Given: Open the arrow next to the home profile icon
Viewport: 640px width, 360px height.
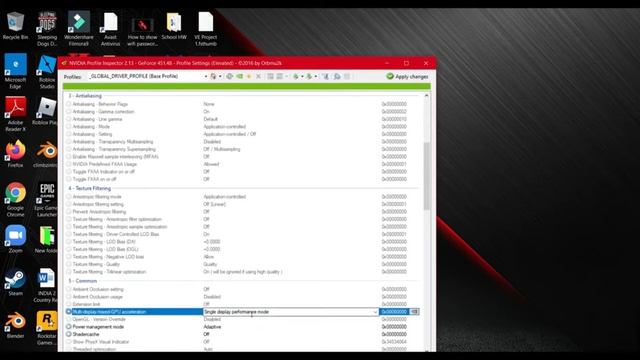Looking at the screenshot, I should [220, 76].
